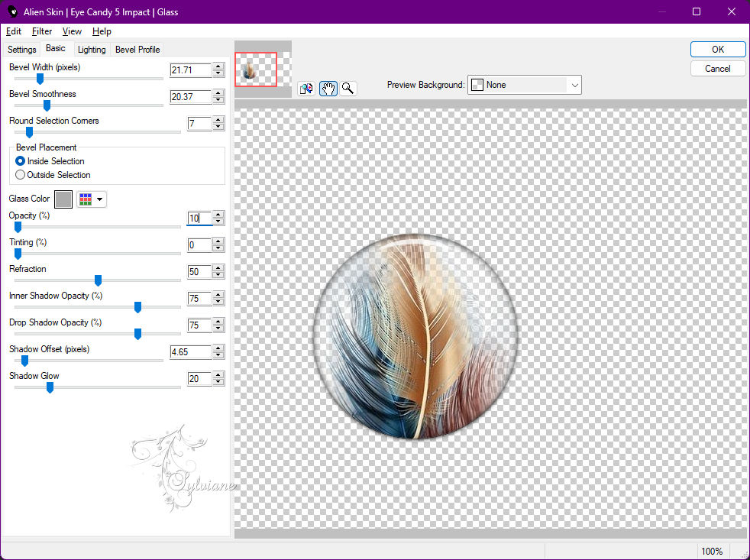Click the Shadow Offset value field
Screen dimensions: 750x560
191,352
